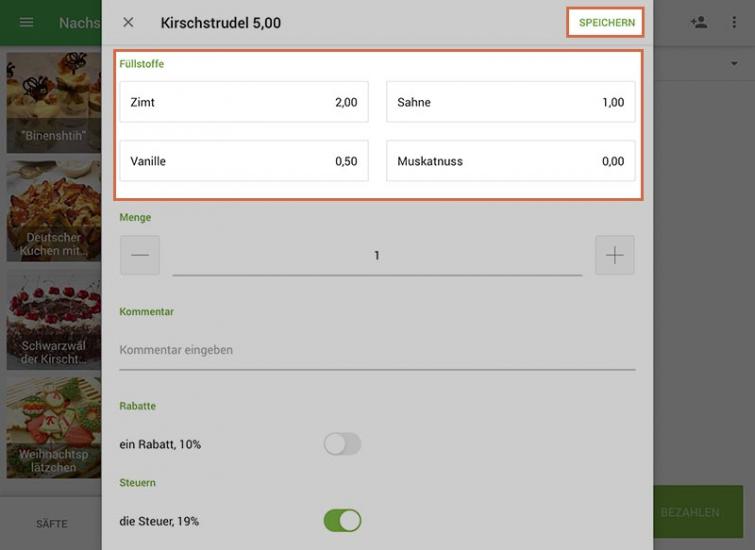This screenshot has width=755, height=550.
Task: Switch to the SÄFTE category tab
Action: coord(51,524)
